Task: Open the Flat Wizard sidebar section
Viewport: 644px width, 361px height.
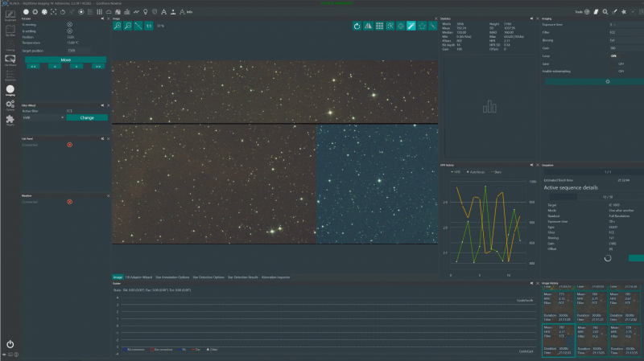Action: (10, 60)
